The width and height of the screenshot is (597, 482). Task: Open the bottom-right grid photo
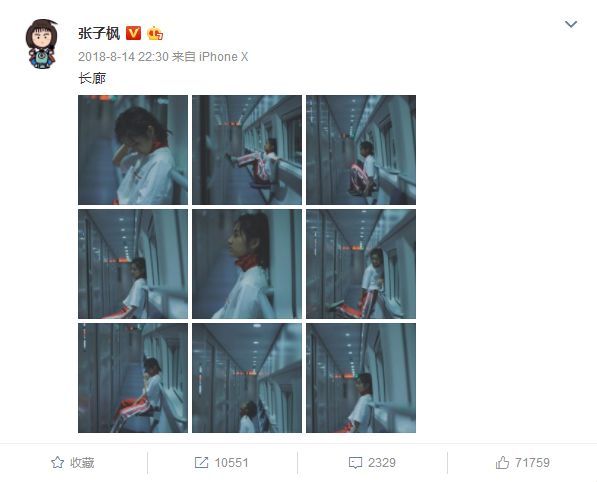click(361, 378)
